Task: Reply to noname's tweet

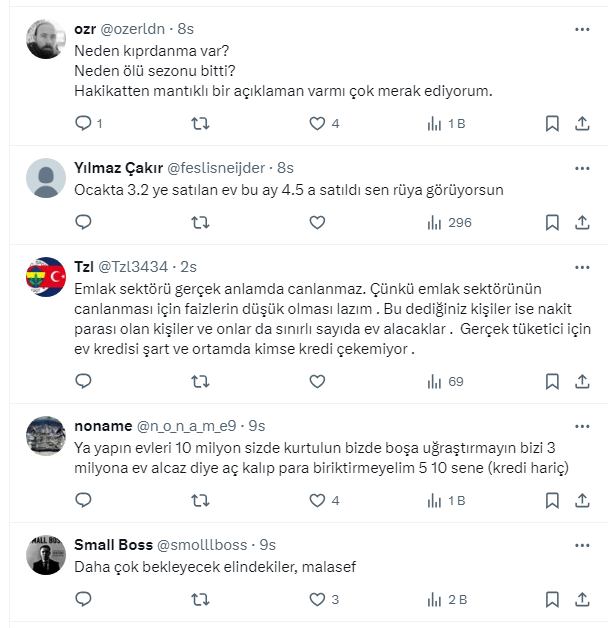Action: (83, 500)
